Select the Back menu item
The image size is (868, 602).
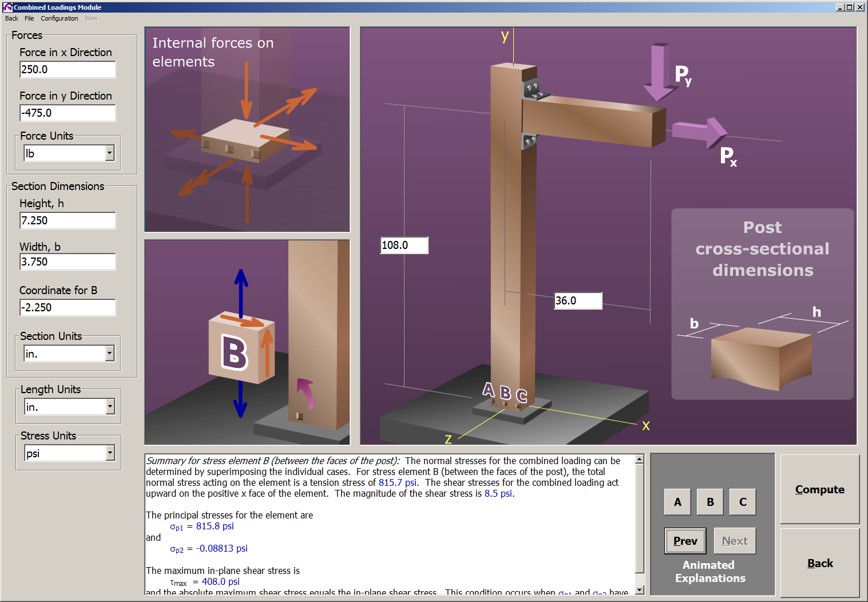(x=11, y=18)
